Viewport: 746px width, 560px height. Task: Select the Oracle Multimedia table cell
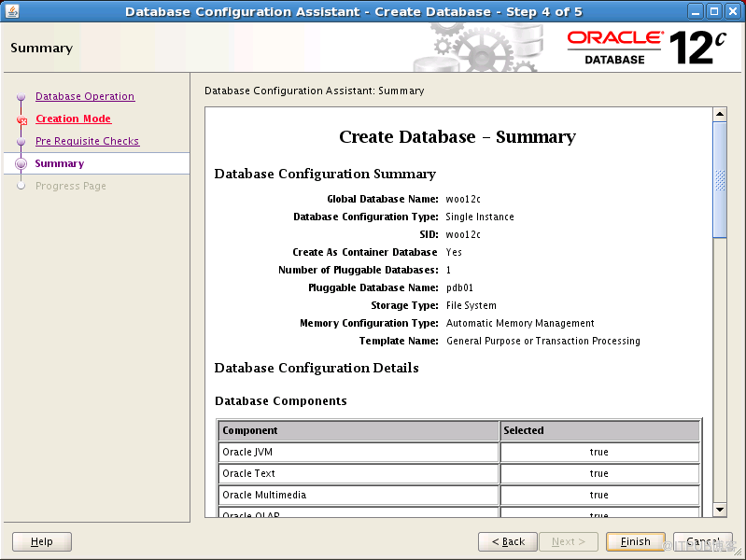359,495
